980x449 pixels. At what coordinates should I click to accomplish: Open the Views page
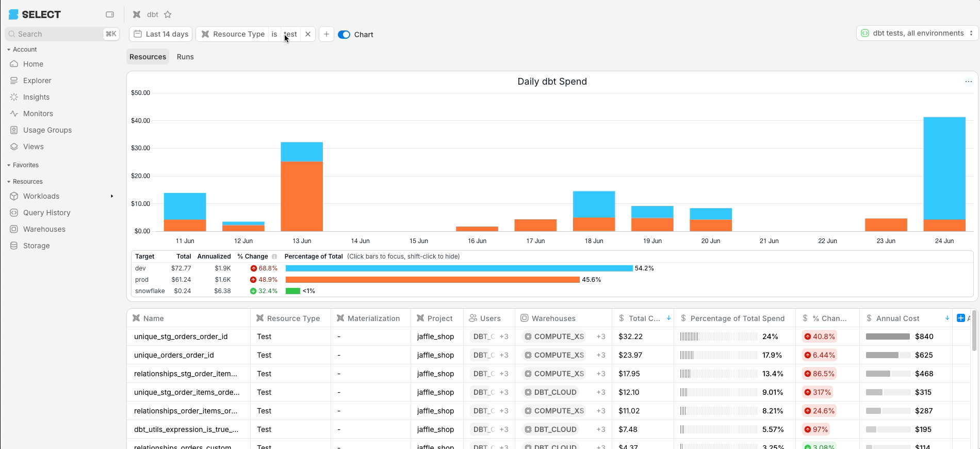[x=33, y=147]
